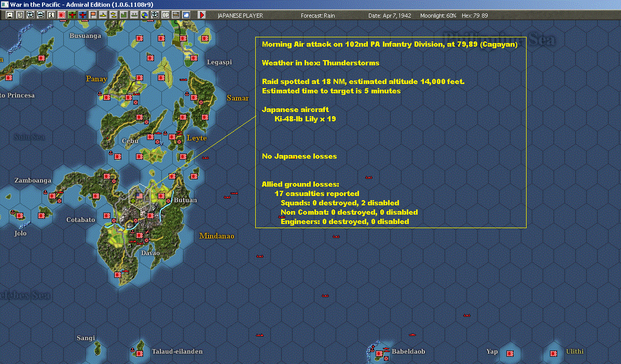
Task: Click the Cotabato map label
Action: (80, 219)
